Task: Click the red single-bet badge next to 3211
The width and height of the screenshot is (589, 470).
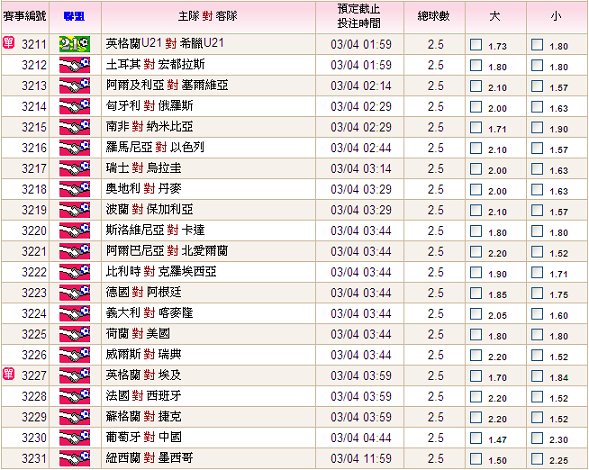Action: (8, 42)
